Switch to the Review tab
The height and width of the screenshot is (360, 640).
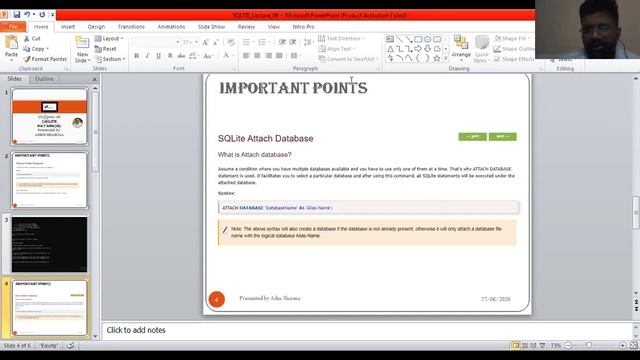(246, 27)
